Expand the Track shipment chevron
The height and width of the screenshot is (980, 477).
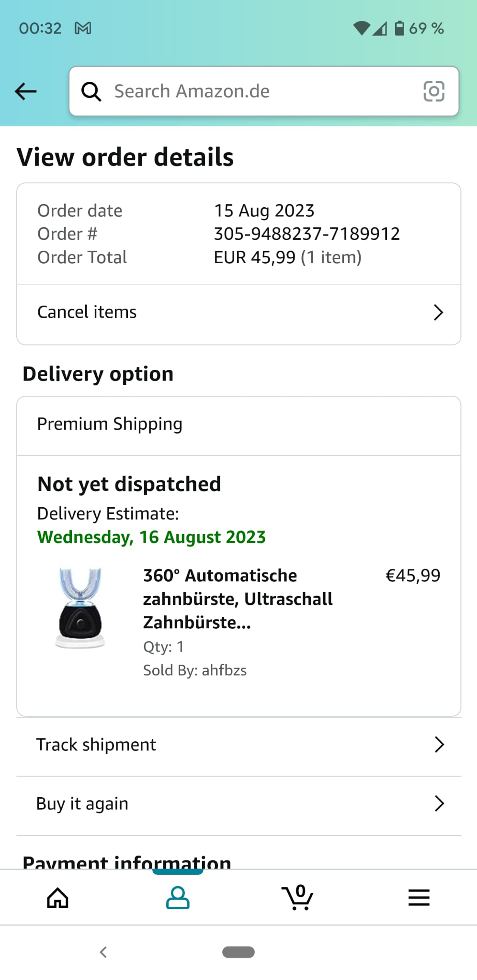tap(439, 745)
